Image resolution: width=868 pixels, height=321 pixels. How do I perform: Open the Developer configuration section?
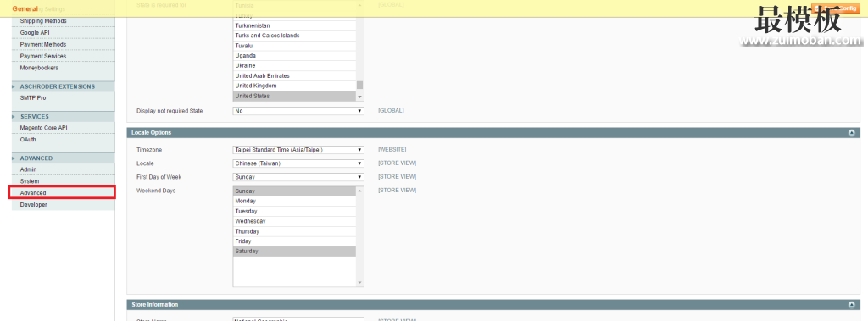point(33,205)
